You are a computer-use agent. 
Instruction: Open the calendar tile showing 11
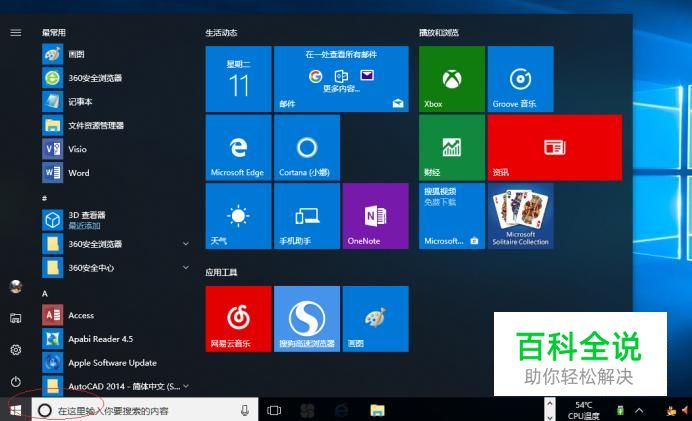[238, 79]
